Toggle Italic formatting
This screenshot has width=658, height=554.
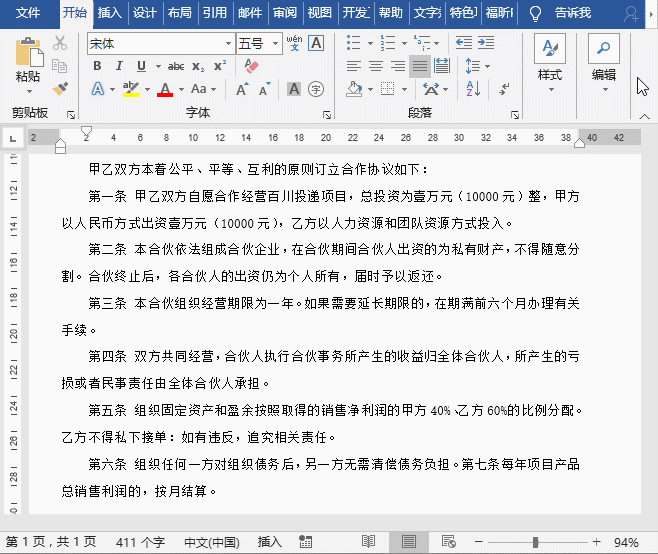119,66
